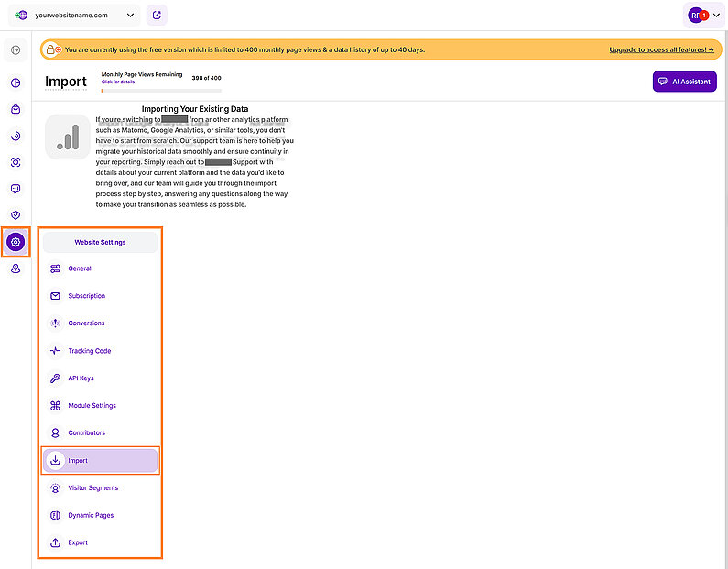Viewport: 728px width, 569px height.
Task: Expand the sidebar with arrow icon
Action: click(x=16, y=50)
